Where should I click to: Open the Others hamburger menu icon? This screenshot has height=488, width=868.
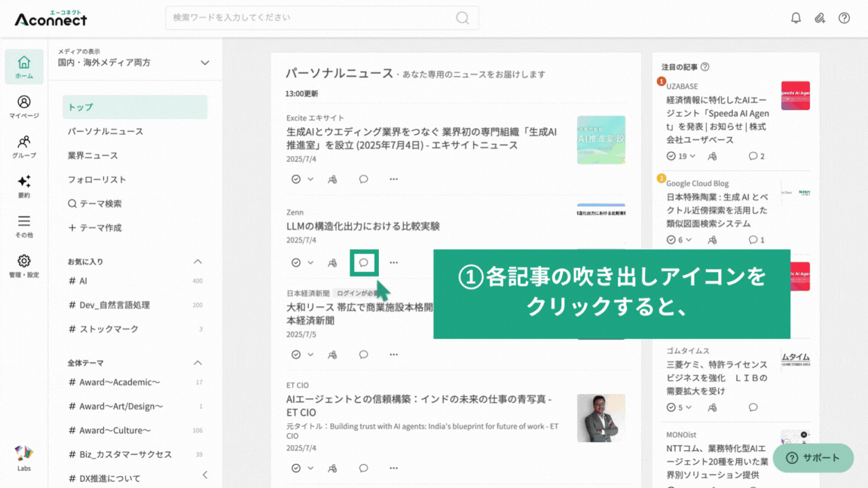tap(24, 226)
